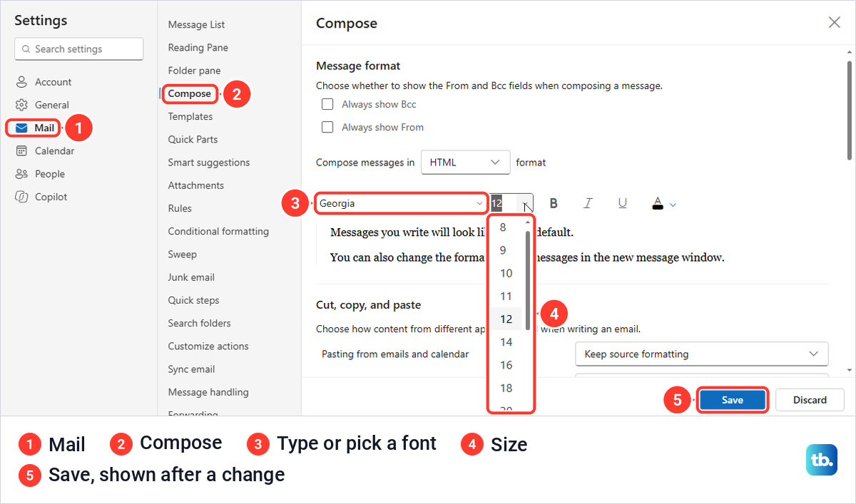Open Rules settings
This screenshot has width=856, height=504.
pos(180,208)
